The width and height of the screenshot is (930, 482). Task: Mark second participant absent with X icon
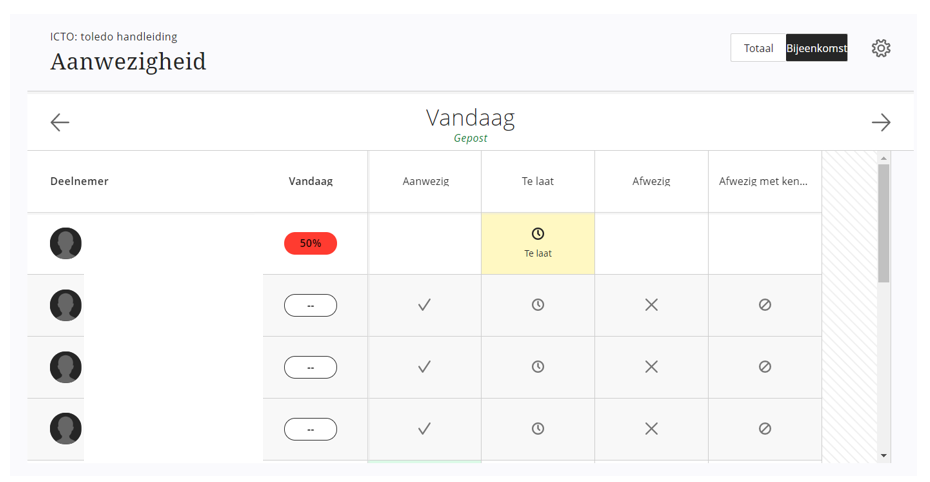pyautogui.click(x=651, y=305)
